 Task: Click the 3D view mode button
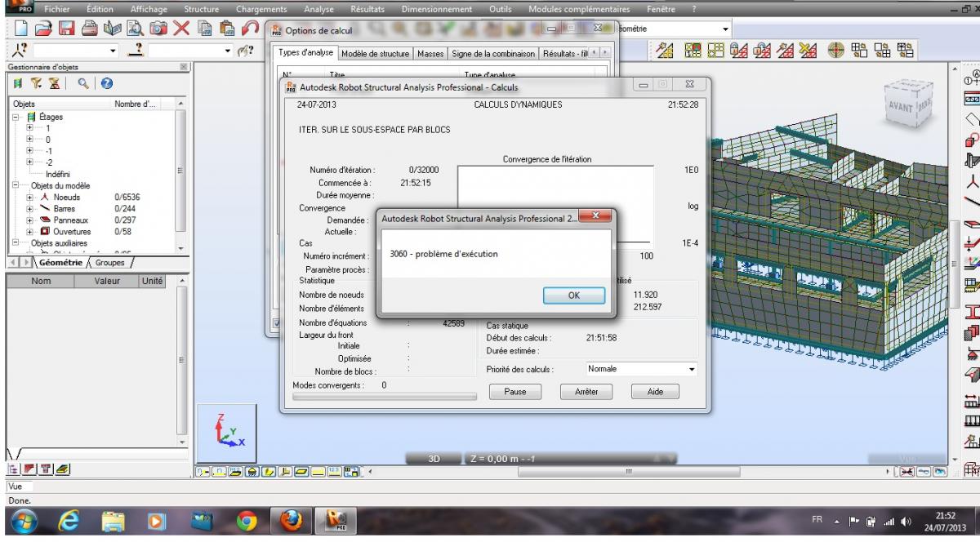pyautogui.click(x=434, y=459)
